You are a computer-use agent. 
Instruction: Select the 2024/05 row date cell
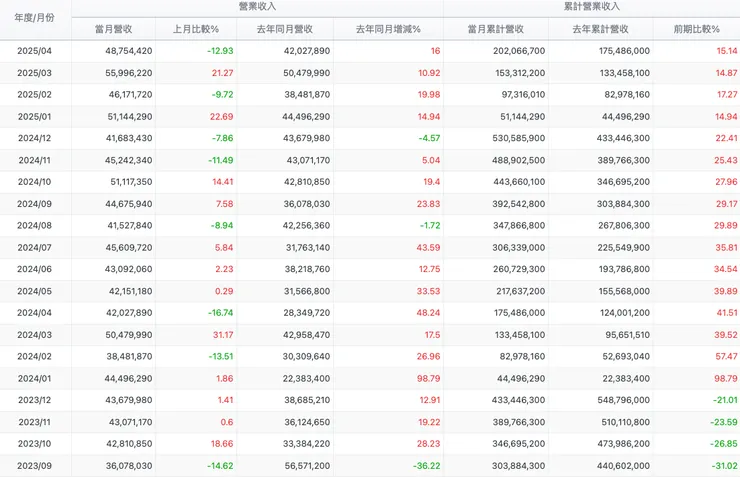[34, 291]
